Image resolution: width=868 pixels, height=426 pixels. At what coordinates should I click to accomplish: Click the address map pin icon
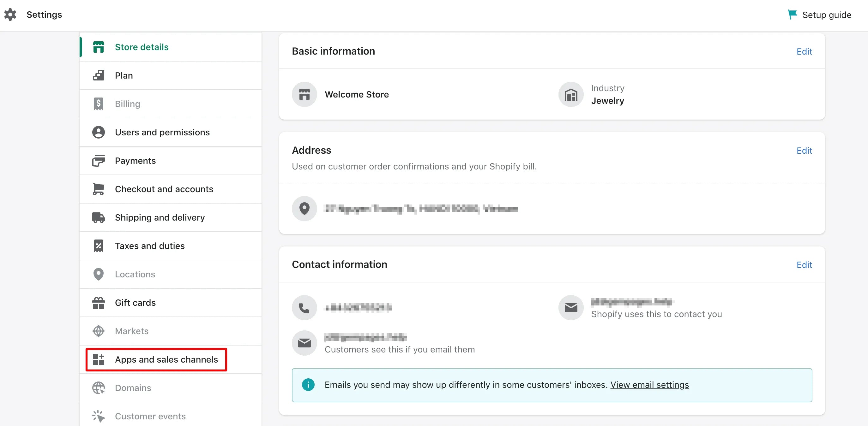pyautogui.click(x=304, y=209)
